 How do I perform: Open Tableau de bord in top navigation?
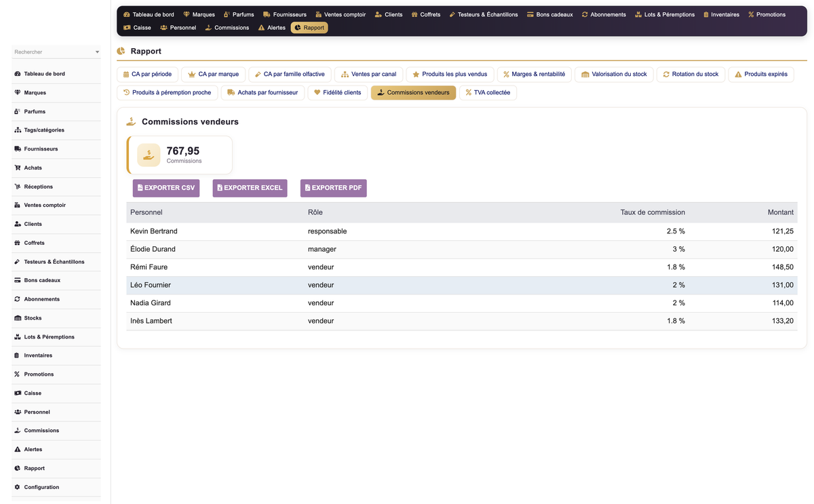tap(149, 14)
